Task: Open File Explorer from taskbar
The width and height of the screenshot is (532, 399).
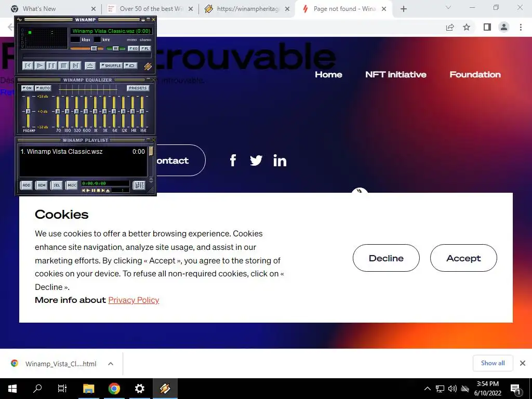Action: click(x=88, y=389)
